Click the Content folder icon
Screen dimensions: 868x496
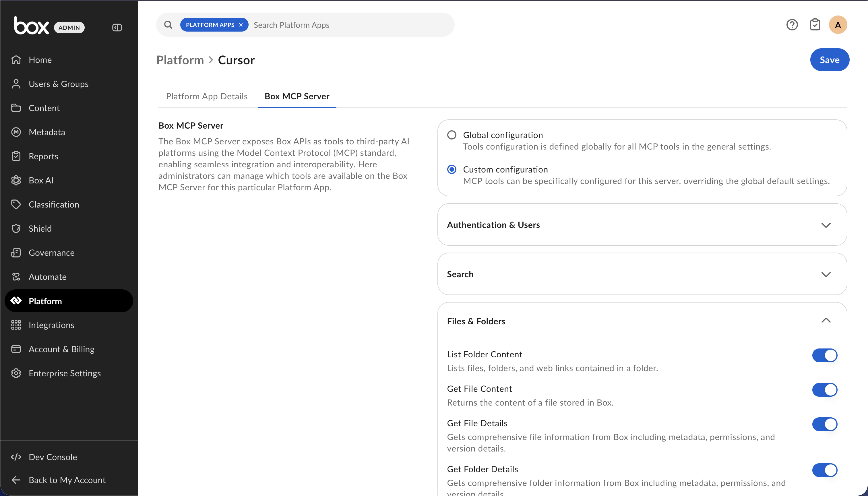[x=16, y=108]
